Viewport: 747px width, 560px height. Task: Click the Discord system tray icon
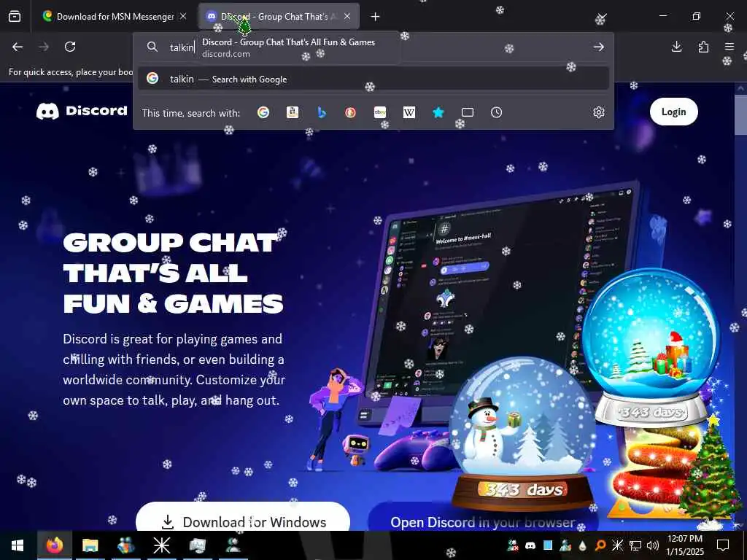point(530,545)
